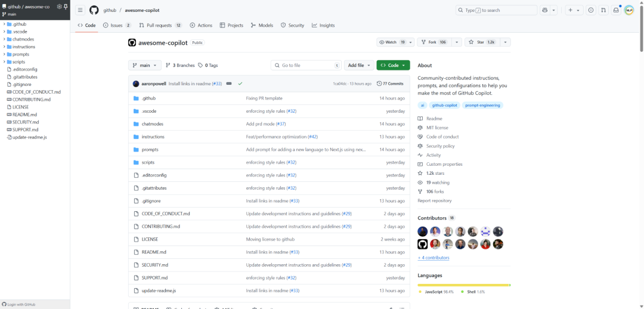Screen dimensions: 644x309
Task: Show the + 4 contributors link
Action: 434,258
